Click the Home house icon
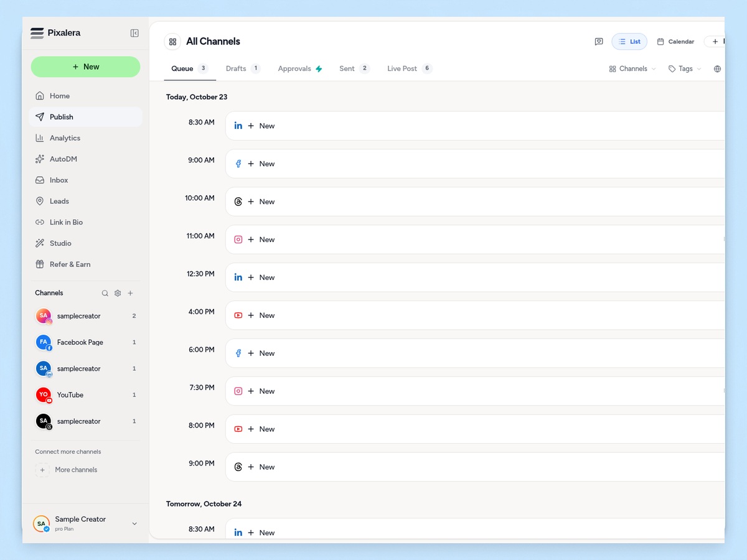747x560 pixels. tap(40, 96)
